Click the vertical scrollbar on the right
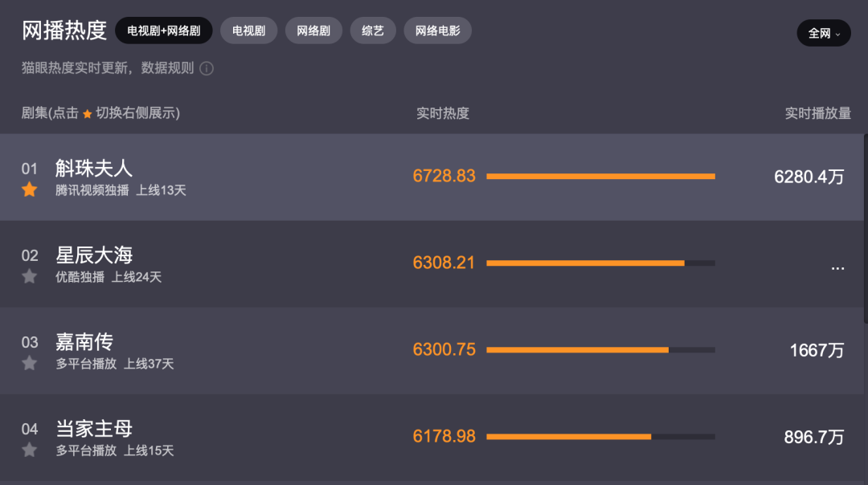 [x=866, y=228]
